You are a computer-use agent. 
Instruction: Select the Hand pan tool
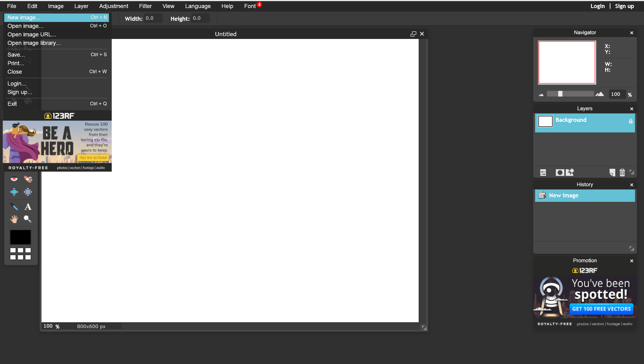click(x=14, y=219)
